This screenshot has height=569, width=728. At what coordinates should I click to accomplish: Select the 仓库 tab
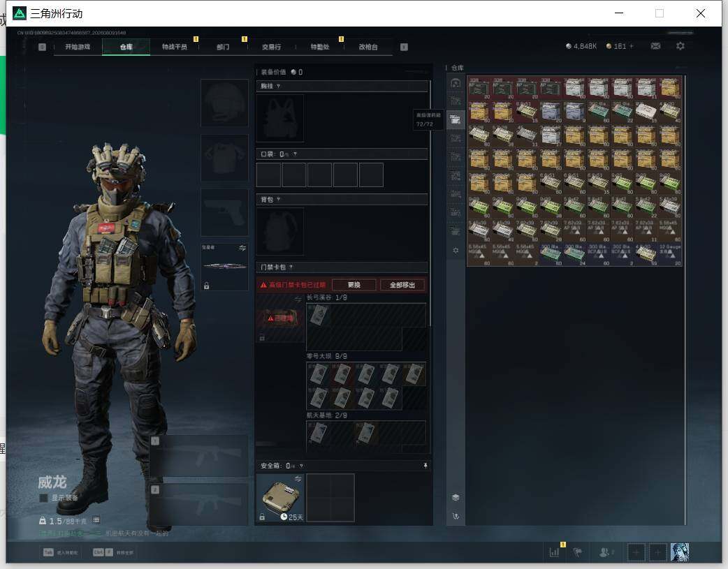[x=126, y=47]
